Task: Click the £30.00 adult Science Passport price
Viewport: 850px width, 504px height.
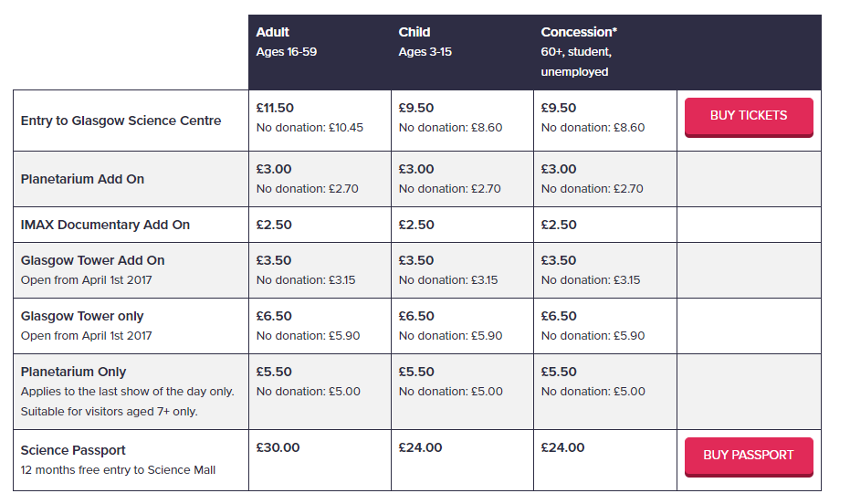Action: click(x=278, y=447)
